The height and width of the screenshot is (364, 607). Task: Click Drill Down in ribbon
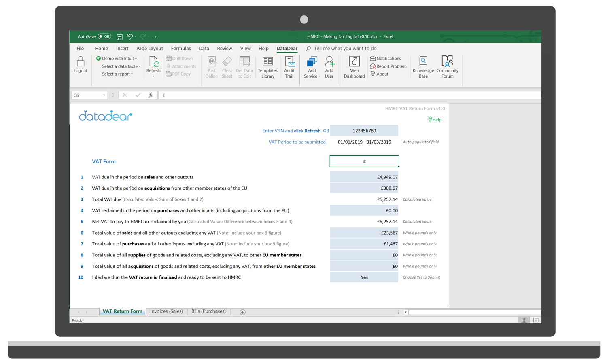click(x=179, y=59)
